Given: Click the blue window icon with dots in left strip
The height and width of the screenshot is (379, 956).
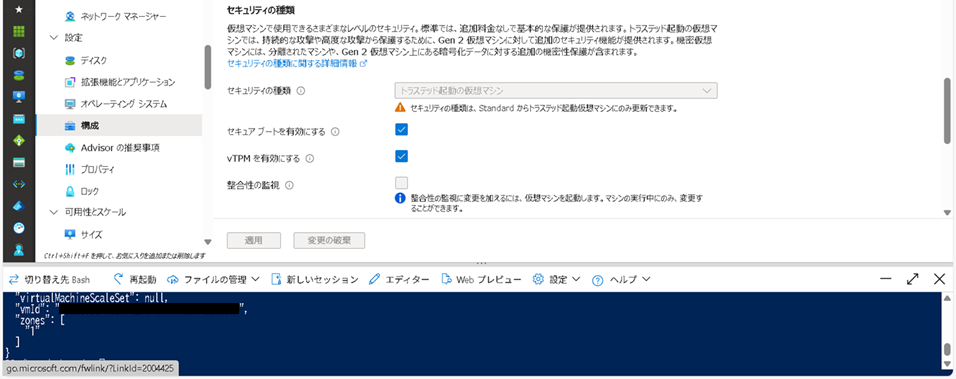Looking at the screenshot, I should coord(19,119).
